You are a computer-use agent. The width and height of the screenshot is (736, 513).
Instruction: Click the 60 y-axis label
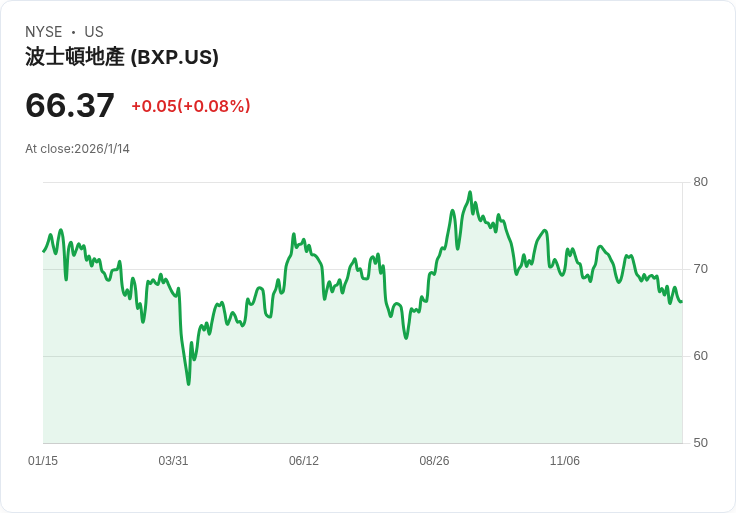(x=700, y=356)
